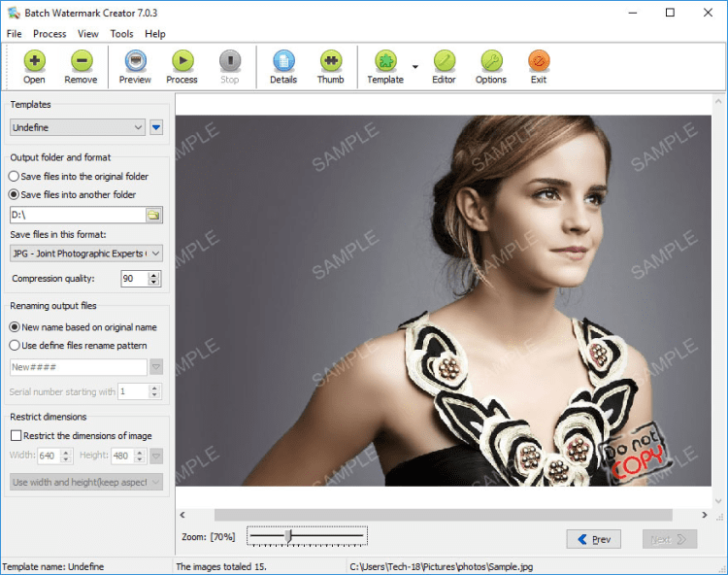Show image Details view

click(283, 66)
